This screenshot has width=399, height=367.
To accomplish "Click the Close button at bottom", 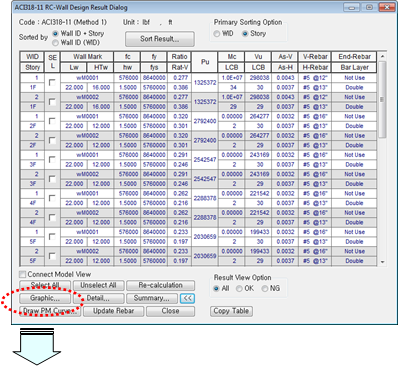I will point(171,311).
